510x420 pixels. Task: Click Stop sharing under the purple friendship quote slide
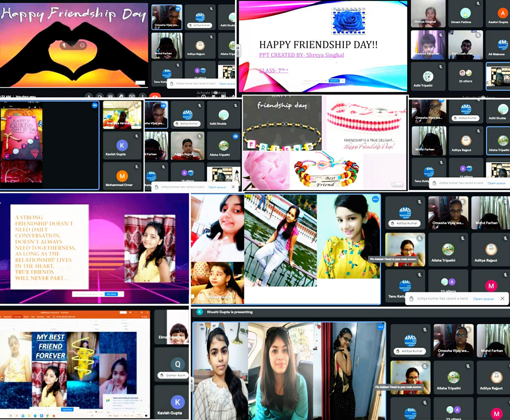(111, 294)
